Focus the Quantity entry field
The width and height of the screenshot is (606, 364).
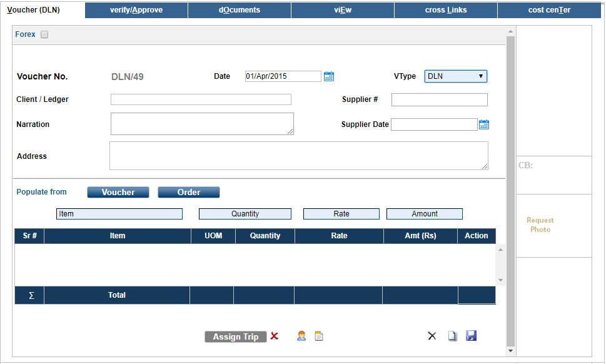pyautogui.click(x=245, y=214)
